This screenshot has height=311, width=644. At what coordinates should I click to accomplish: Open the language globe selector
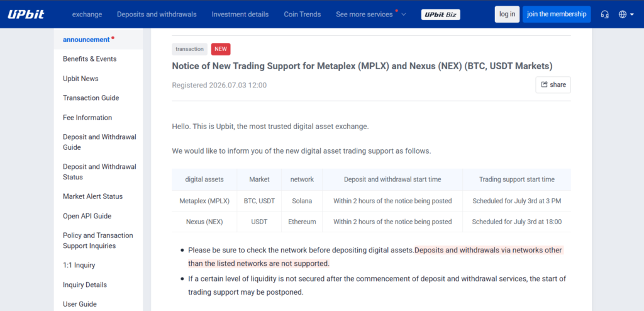tap(626, 14)
